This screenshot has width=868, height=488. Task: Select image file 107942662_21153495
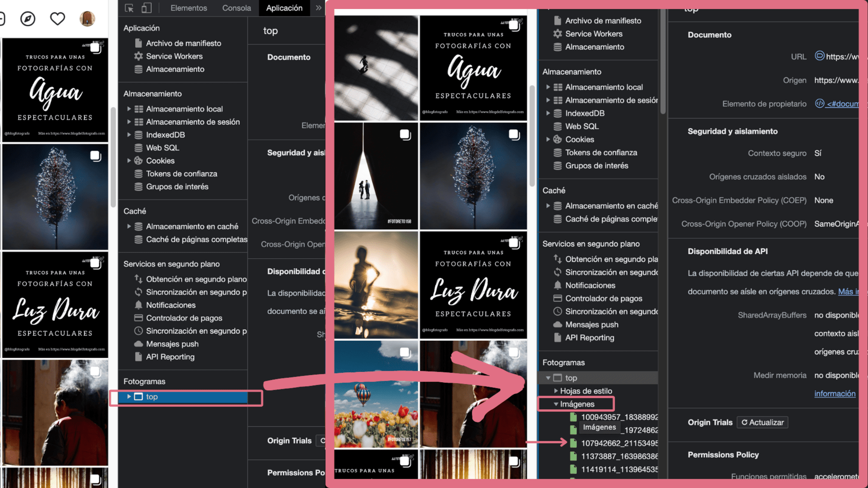(619, 443)
